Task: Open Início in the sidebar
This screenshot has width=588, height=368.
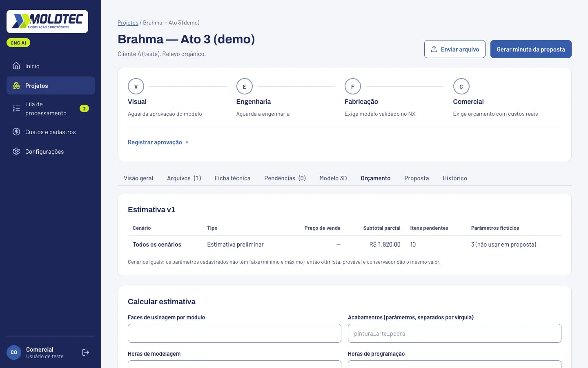Action: (51, 66)
